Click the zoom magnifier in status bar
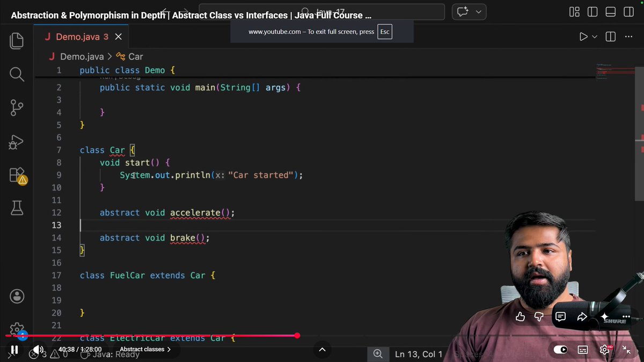This screenshot has width=644, height=362. click(378, 353)
